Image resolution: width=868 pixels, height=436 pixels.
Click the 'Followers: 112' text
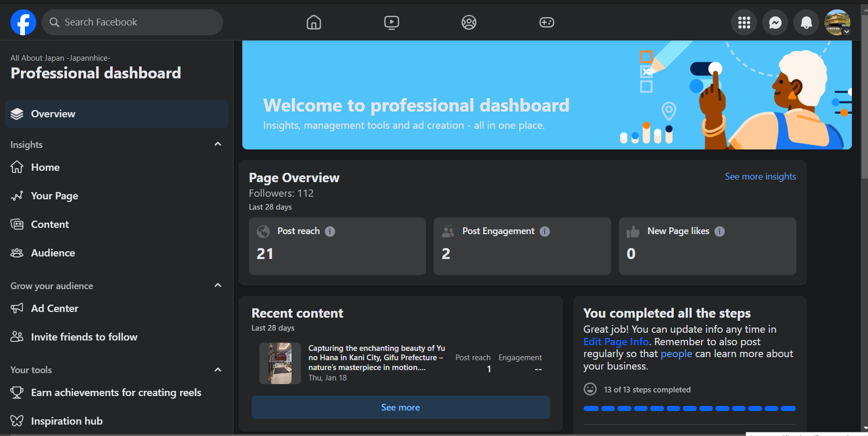(x=281, y=193)
